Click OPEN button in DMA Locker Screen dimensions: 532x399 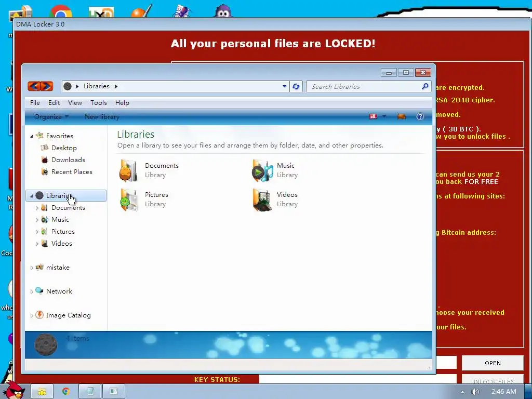tap(493, 363)
